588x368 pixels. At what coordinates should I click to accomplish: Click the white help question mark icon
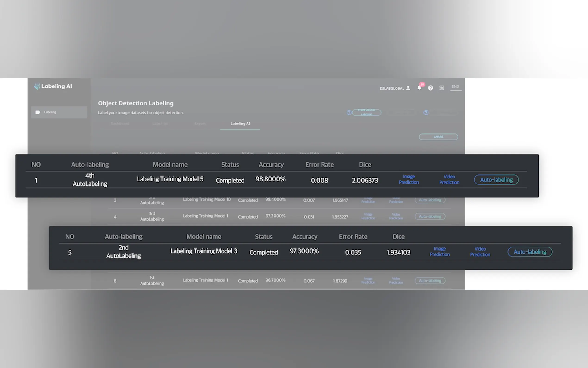[431, 88]
